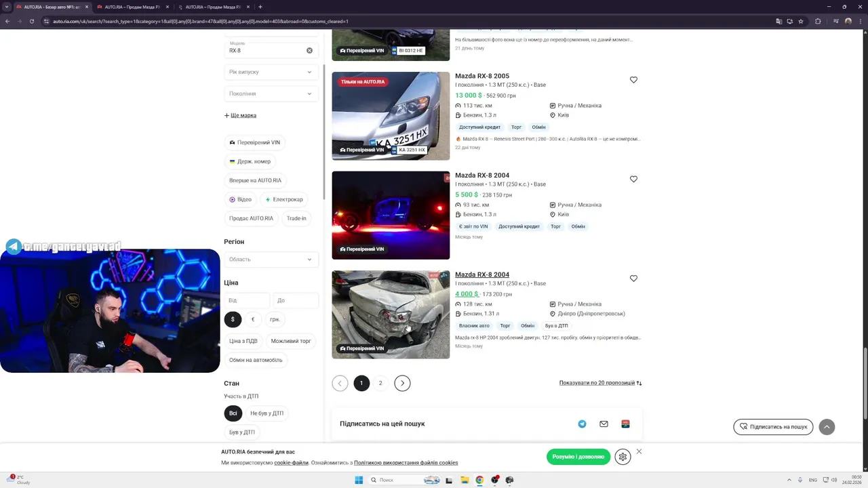
Task: Open tab search dropdown in Chrome
Action: tap(7, 7)
